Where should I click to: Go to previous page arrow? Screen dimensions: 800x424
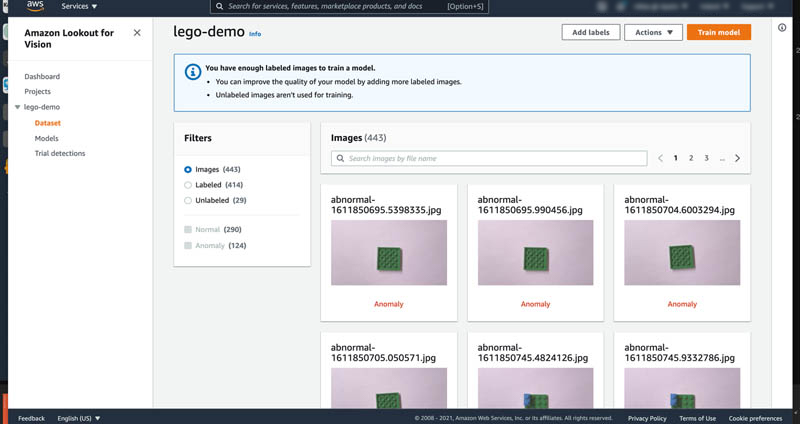(660, 159)
